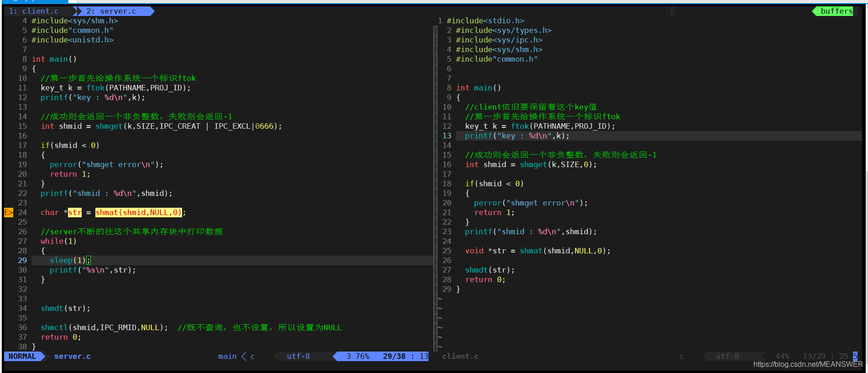Click return 0 in client.c pane

coord(485,279)
